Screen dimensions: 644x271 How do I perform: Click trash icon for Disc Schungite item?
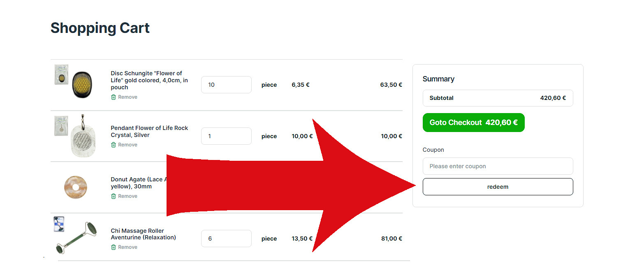114,97
